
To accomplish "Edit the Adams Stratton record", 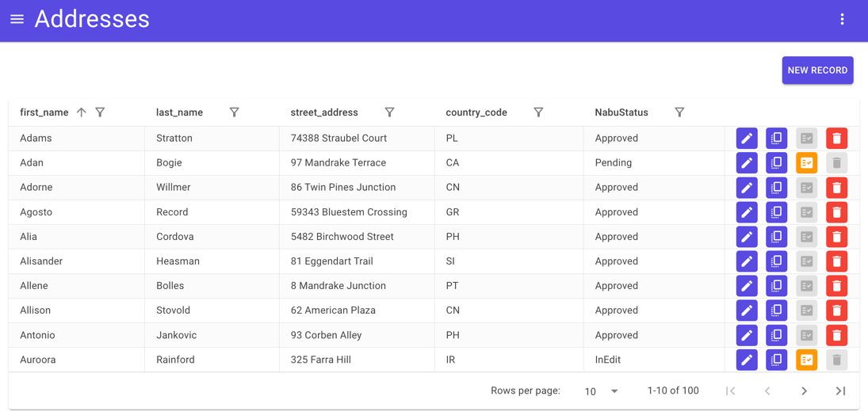I will [x=747, y=138].
